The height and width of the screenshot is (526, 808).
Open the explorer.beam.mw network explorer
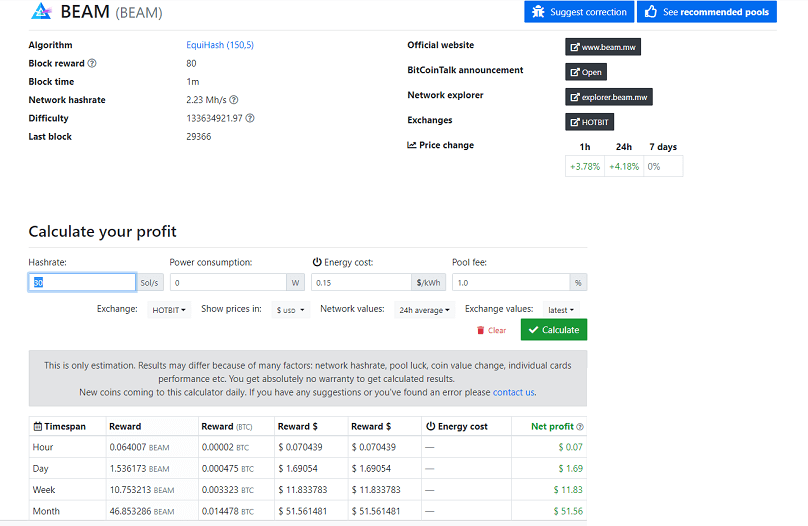pos(609,97)
